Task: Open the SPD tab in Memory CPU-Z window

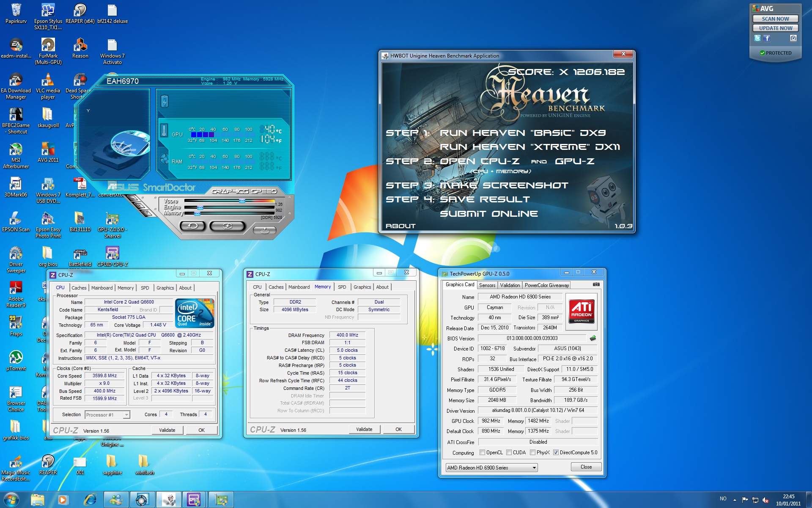Action: coord(342,287)
